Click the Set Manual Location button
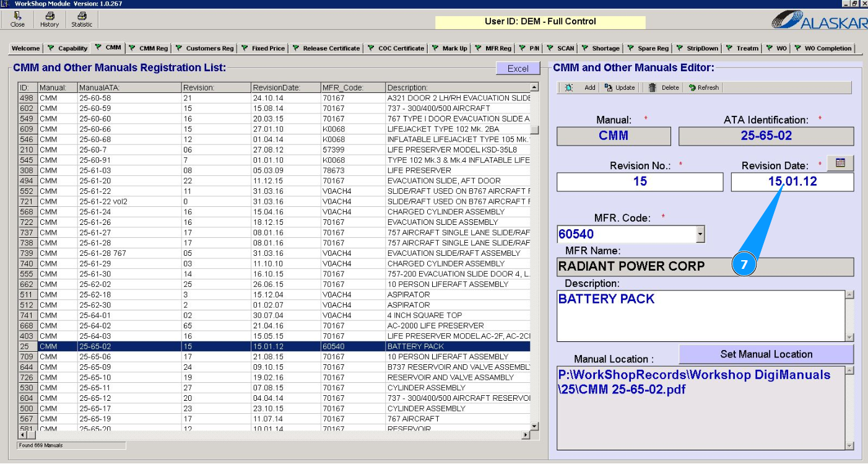The height and width of the screenshot is (464, 868). 766,354
